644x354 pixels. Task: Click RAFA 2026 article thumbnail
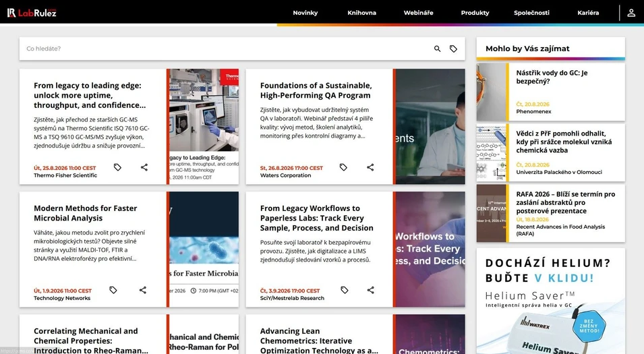(491, 213)
